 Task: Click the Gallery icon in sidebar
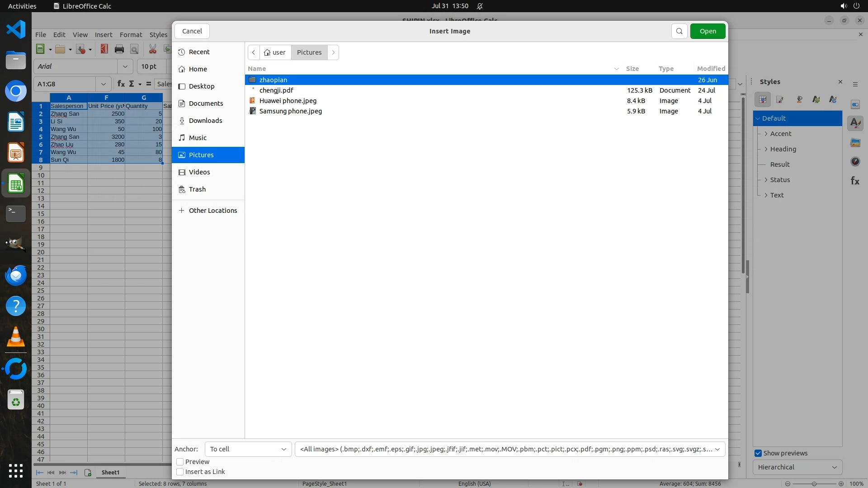tap(855, 143)
